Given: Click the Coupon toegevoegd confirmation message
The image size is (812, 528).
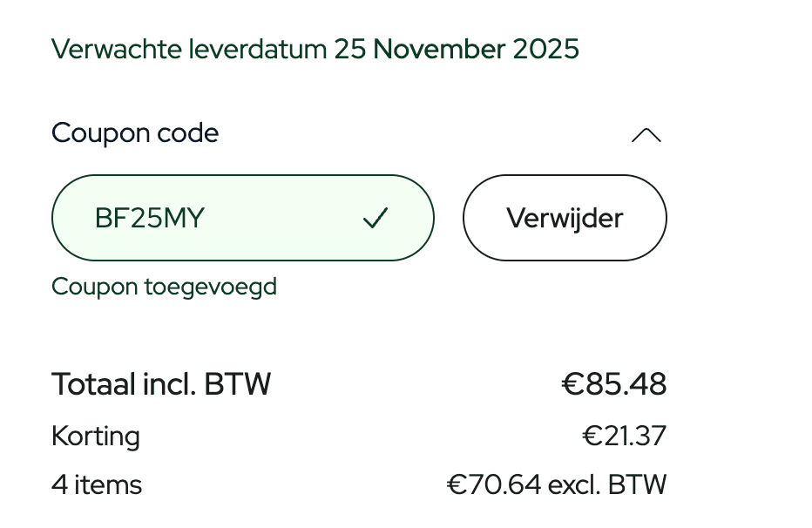Looking at the screenshot, I should pyautogui.click(x=164, y=286).
